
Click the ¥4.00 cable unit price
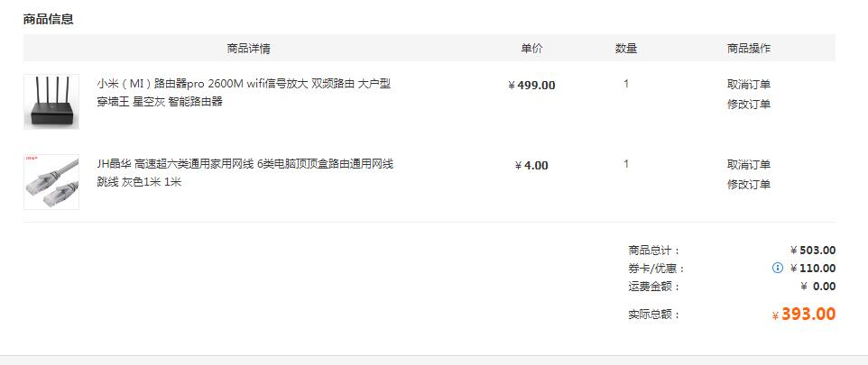pyautogui.click(x=531, y=165)
